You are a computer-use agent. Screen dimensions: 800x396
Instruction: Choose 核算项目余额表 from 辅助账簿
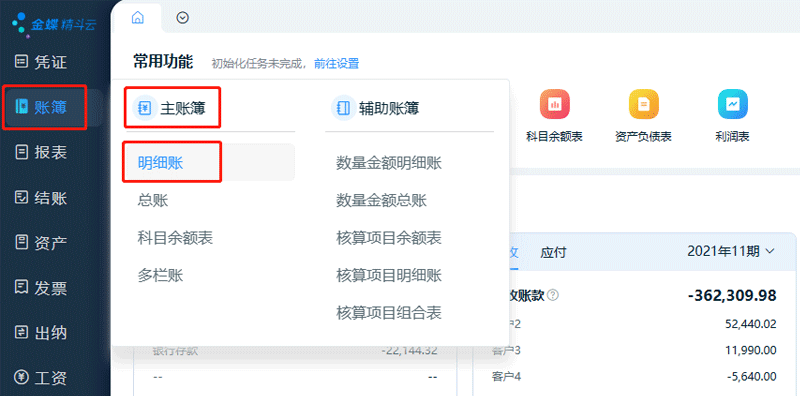click(x=389, y=238)
